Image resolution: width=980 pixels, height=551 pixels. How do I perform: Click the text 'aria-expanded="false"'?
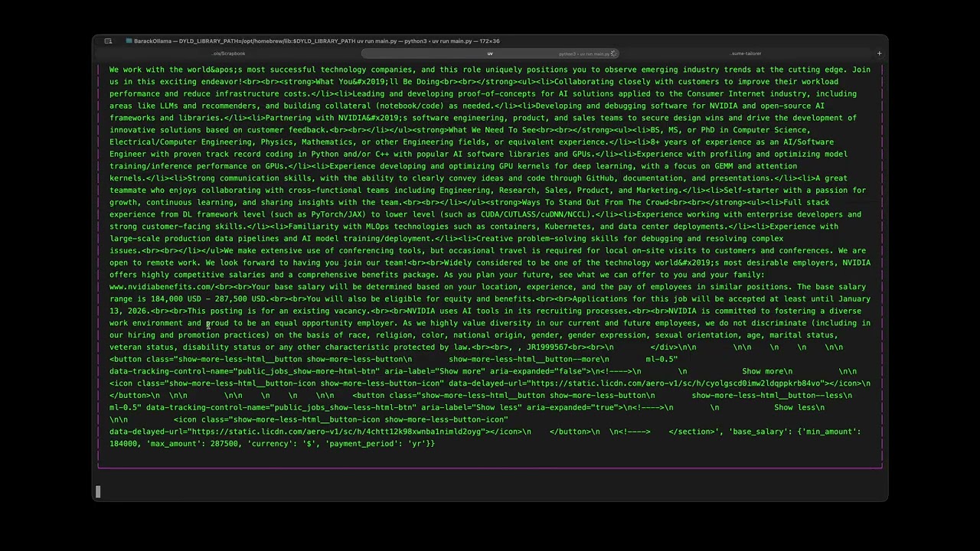tap(538, 371)
